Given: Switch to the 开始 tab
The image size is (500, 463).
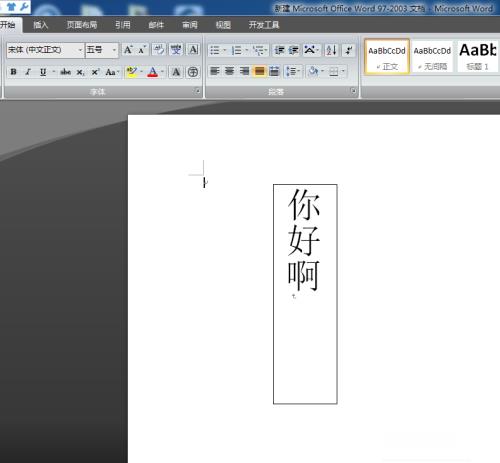Looking at the screenshot, I should (8, 25).
